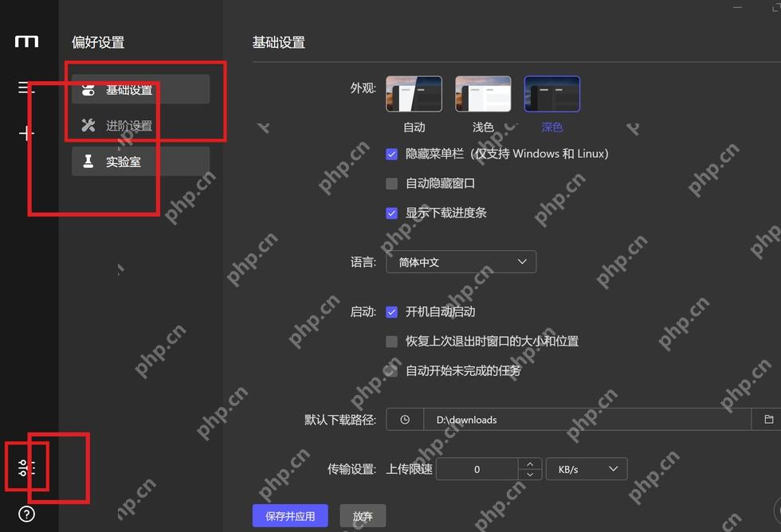Toggle 显示下载进度条 checkbox
Viewport: 781px width, 532px height.
click(391, 213)
